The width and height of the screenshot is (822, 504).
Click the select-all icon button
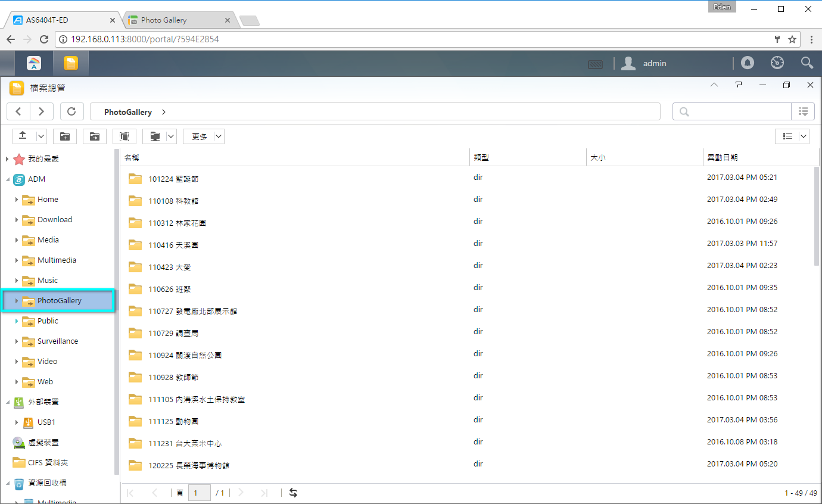pos(124,136)
